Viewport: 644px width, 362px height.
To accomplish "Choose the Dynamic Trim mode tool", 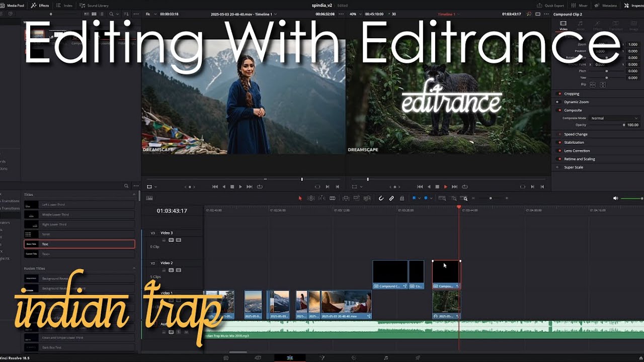I will (321, 198).
